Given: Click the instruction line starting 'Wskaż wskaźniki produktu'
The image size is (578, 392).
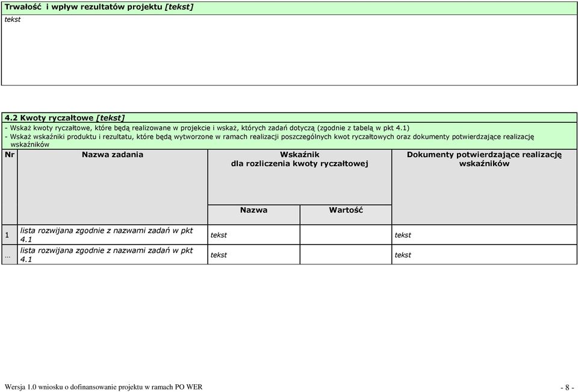Looking at the screenshot, I should click(269, 140).
